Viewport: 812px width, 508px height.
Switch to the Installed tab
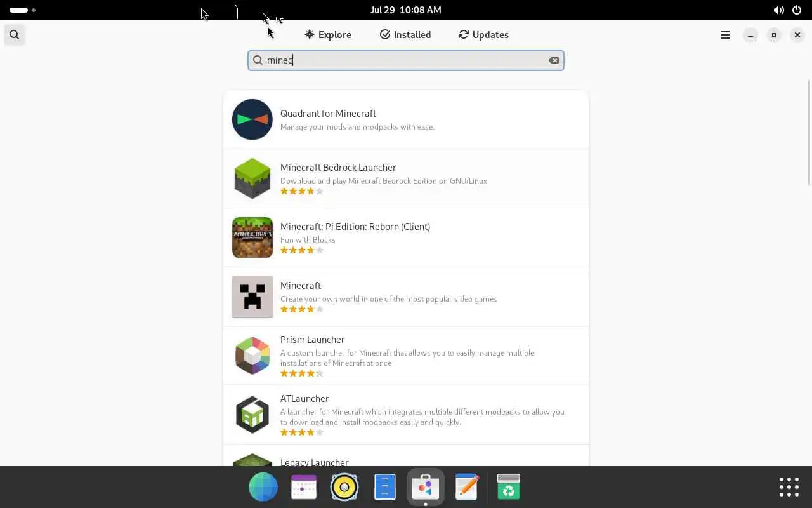[405, 35]
